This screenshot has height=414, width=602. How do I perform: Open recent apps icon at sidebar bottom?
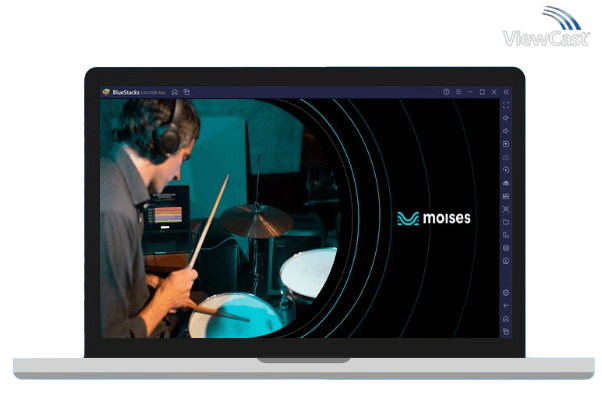pyautogui.click(x=506, y=331)
